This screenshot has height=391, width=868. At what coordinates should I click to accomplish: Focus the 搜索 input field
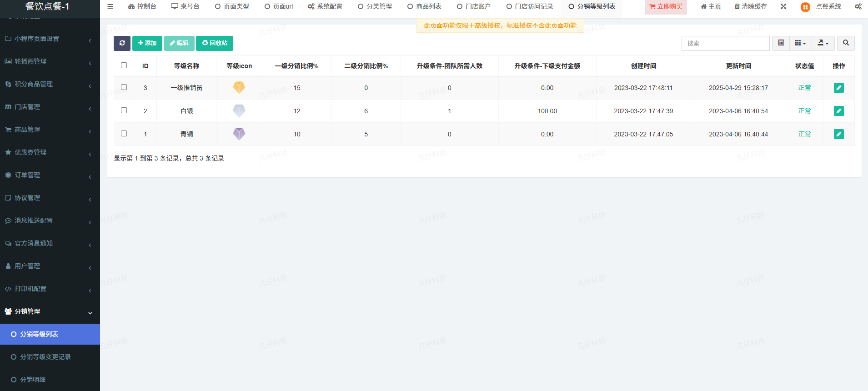tap(725, 43)
